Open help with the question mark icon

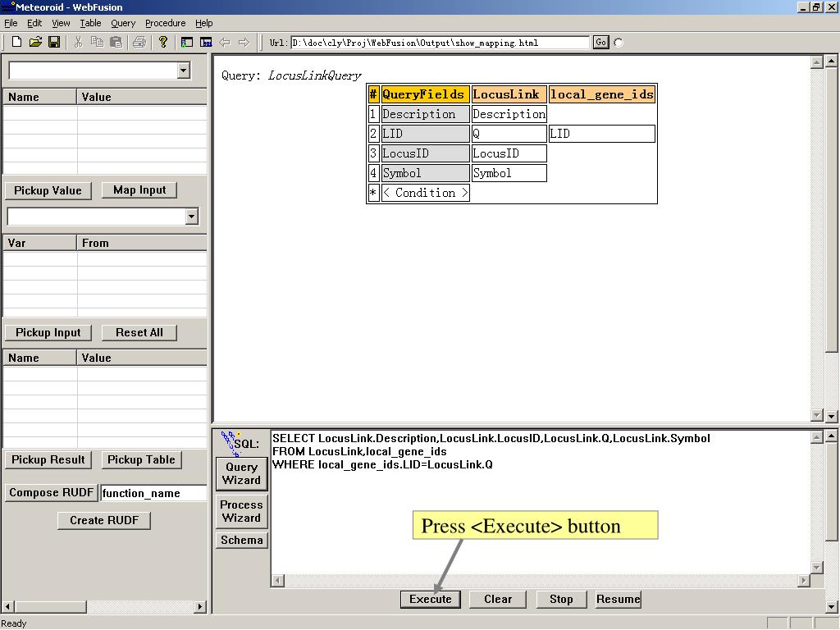[x=163, y=42]
